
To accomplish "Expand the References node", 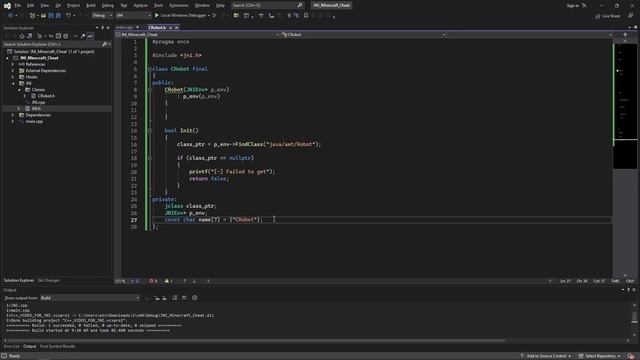I will coord(13,64).
